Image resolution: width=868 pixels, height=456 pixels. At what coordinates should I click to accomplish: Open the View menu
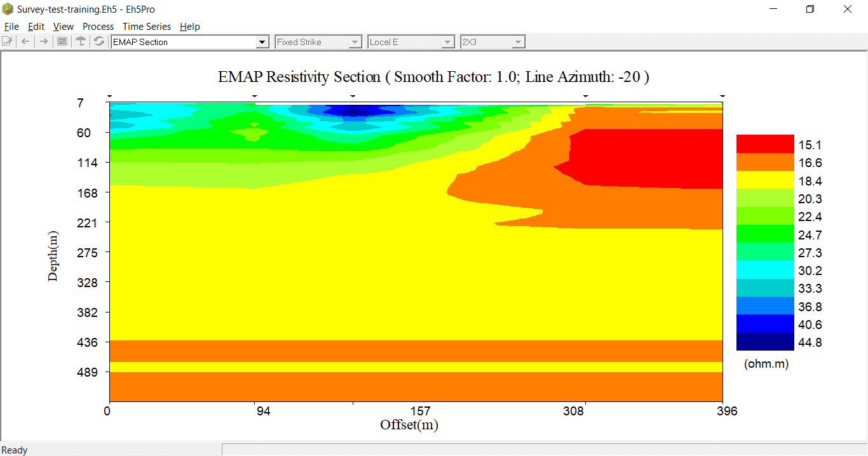point(63,27)
